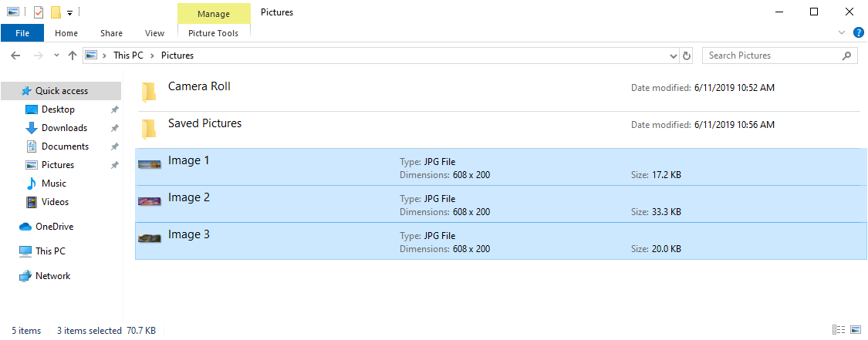This screenshot has width=868, height=340.
Task: Click the Properties quick access icon
Action: [x=39, y=12]
